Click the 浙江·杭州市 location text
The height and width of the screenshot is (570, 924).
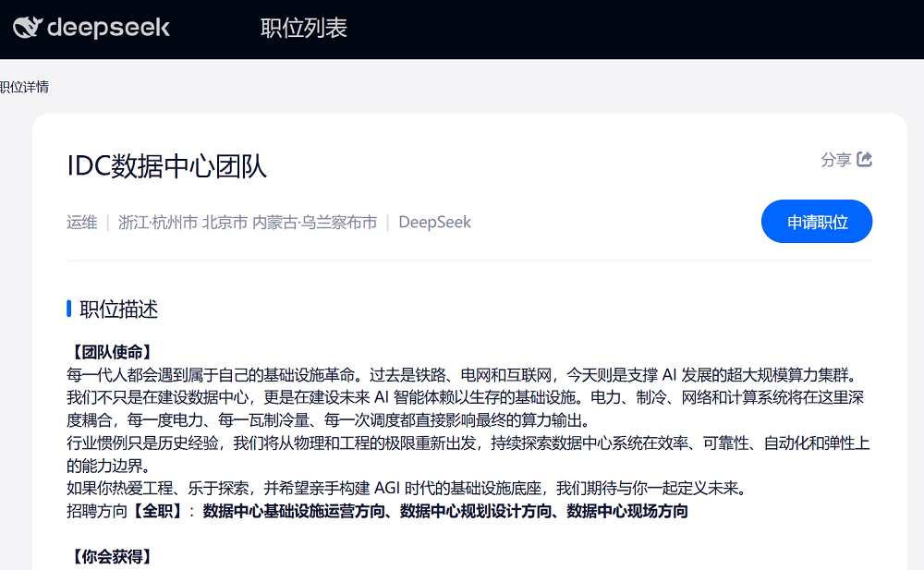[x=158, y=223]
